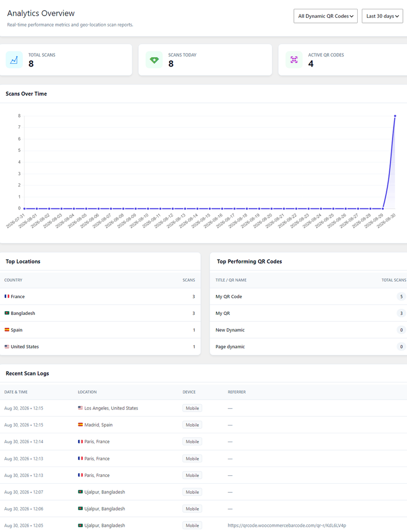Open the qrcode.woocommercebarcode.com referrer link

[x=287, y=525]
